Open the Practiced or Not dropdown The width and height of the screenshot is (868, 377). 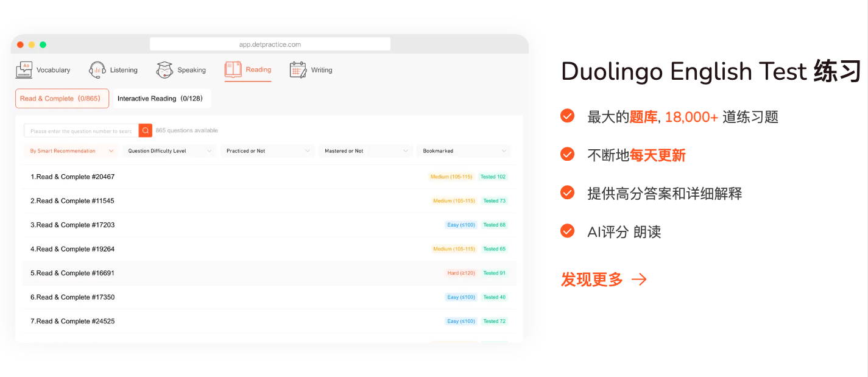click(267, 151)
